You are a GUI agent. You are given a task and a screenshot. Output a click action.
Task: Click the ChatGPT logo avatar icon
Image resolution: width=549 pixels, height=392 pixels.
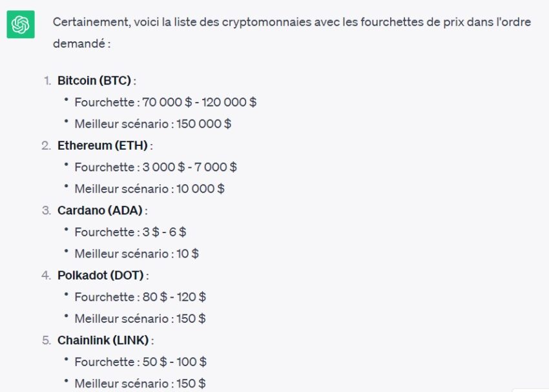pyautogui.click(x=21, y=24)
